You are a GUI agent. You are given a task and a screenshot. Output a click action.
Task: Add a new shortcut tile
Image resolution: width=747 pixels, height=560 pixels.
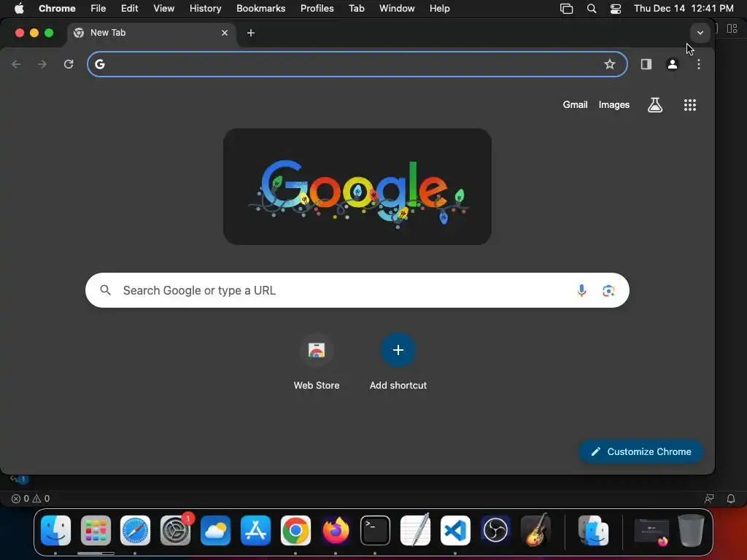coord(398,363)
